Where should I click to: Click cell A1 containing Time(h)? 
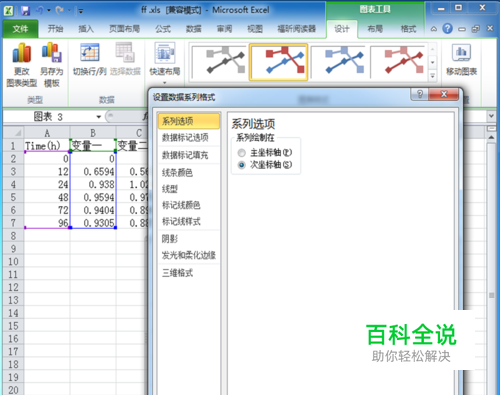[x=47, y=146]
